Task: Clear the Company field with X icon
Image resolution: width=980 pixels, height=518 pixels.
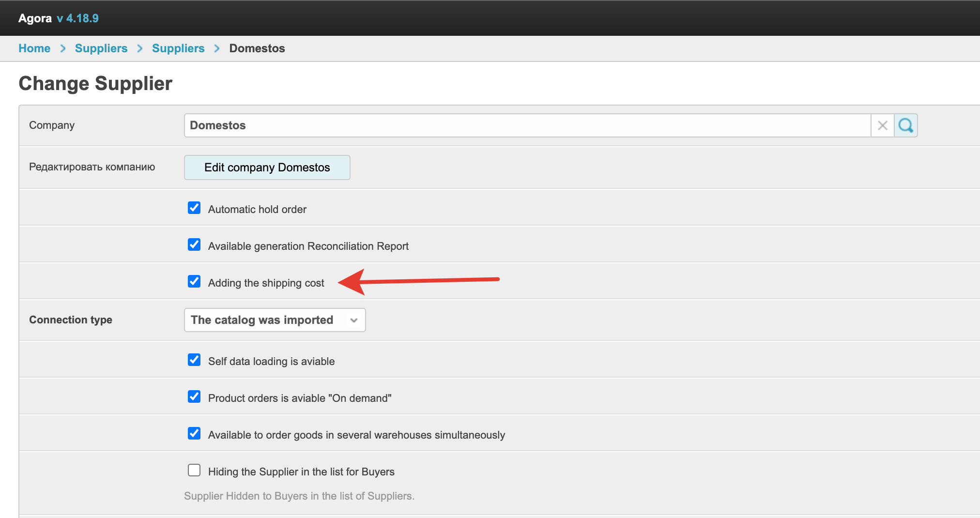Action: [882, 126]
